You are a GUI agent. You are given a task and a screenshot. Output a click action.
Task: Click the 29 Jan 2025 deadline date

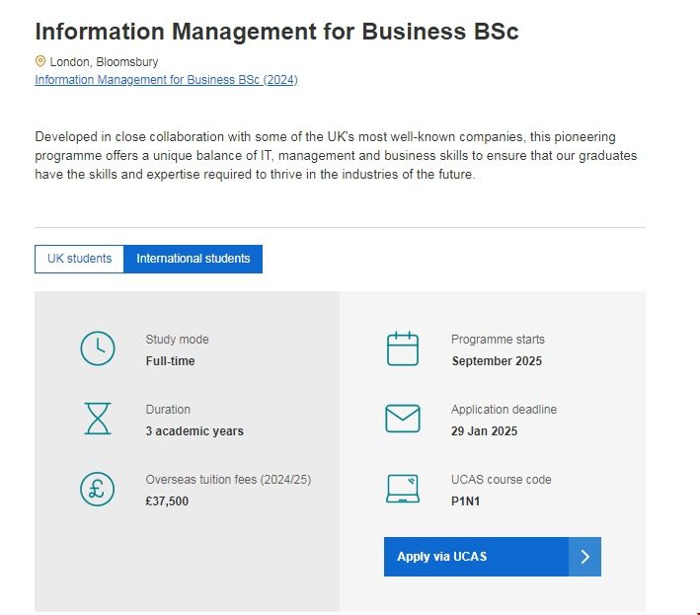[x=484, y=431]
